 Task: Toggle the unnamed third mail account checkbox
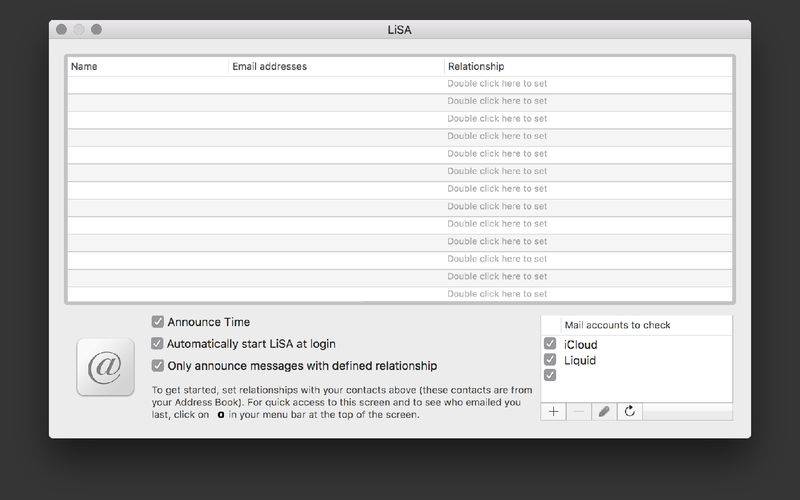[550, 376]
